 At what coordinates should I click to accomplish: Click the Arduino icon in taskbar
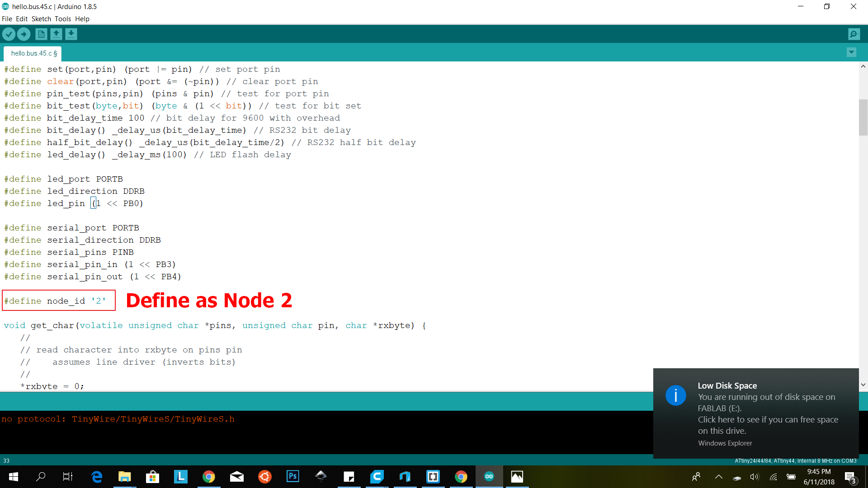coord(489,476)
